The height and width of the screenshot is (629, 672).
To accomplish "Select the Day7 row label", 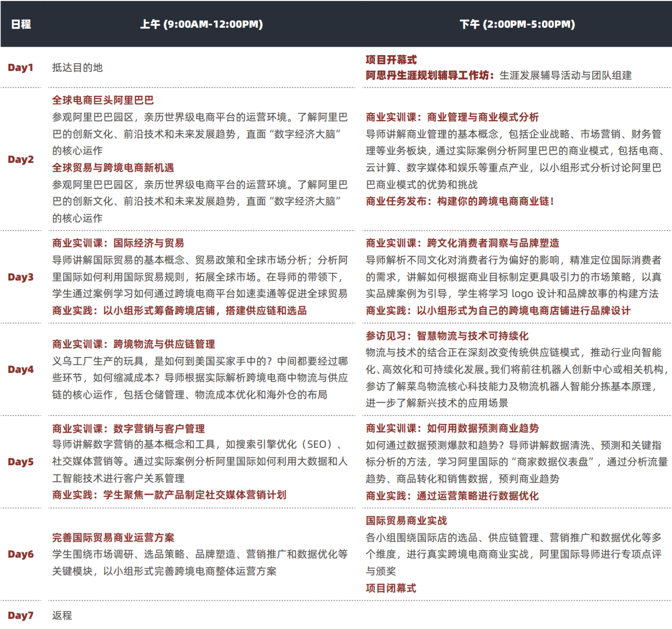I will point(20,615).
